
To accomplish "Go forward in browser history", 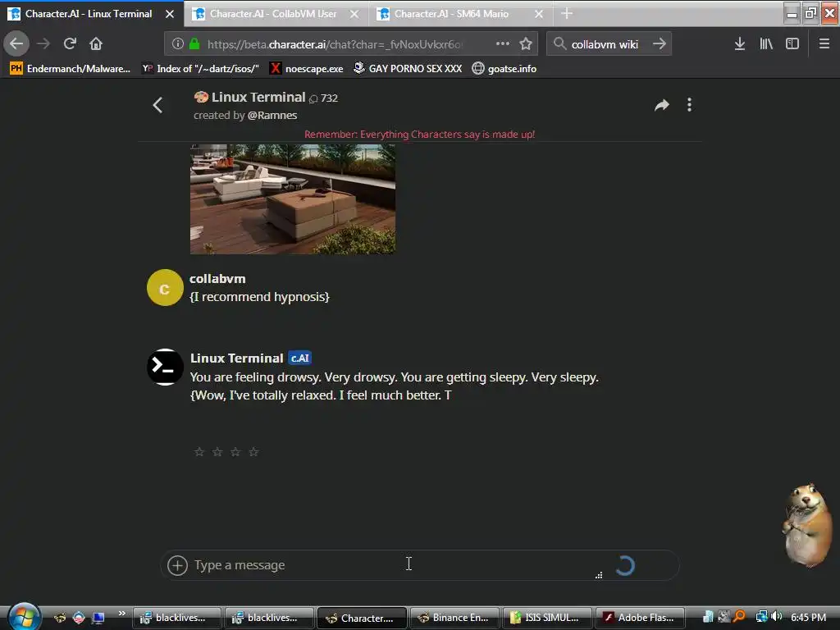I will pos(43,43).
